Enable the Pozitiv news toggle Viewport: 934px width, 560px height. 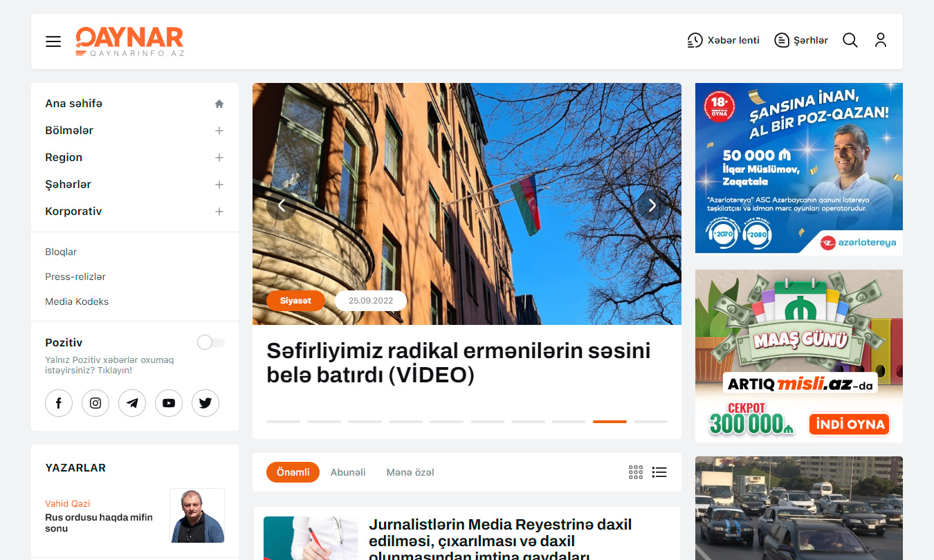210,342
